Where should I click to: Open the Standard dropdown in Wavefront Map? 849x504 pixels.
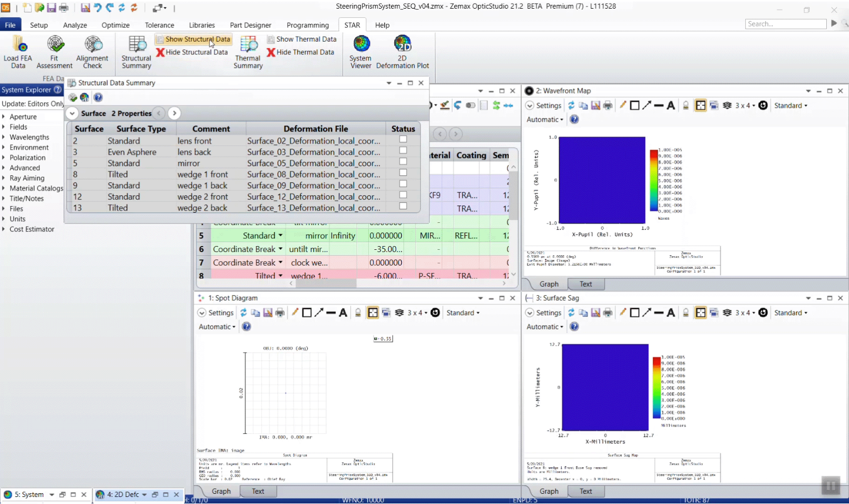[x=791, y=105]
